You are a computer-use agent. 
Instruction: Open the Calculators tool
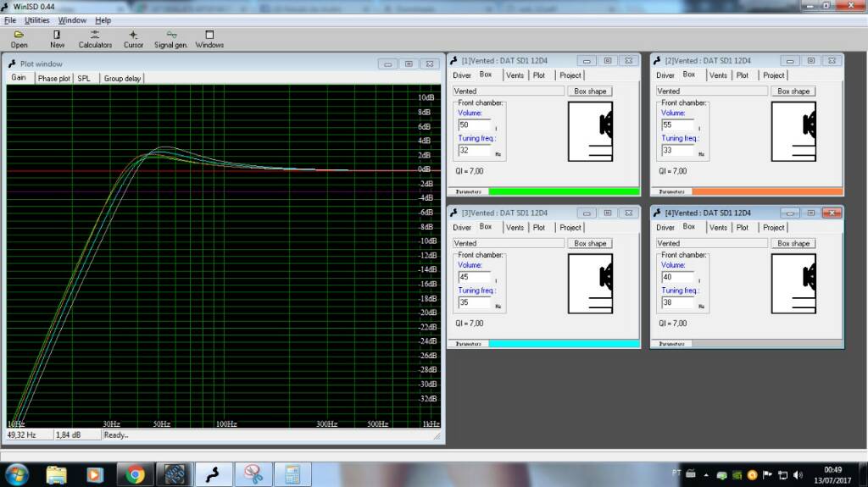[x=95, y=39]
